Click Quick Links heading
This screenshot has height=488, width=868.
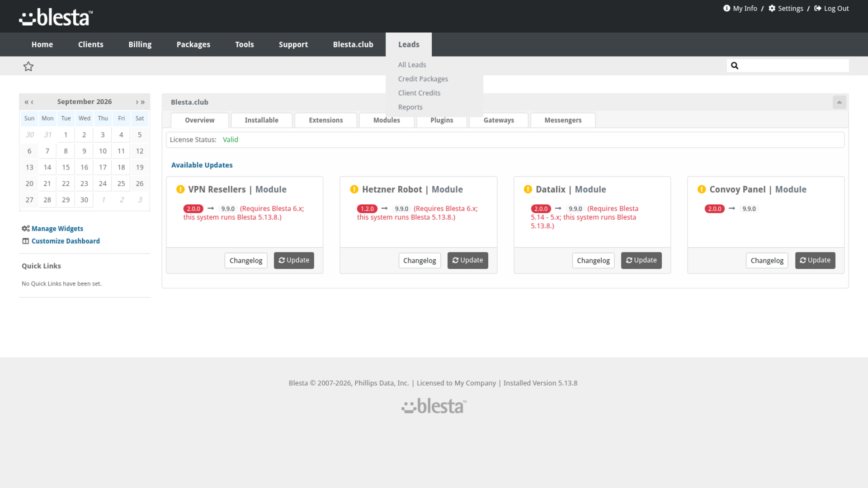[x=41, y=266]
